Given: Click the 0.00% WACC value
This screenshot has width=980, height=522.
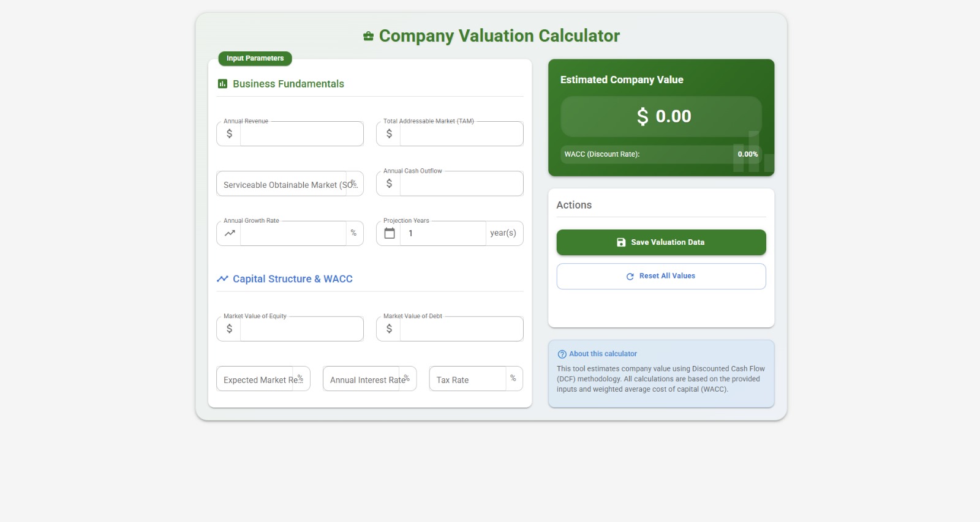Looking at the screenshot, I should point(747,154).
